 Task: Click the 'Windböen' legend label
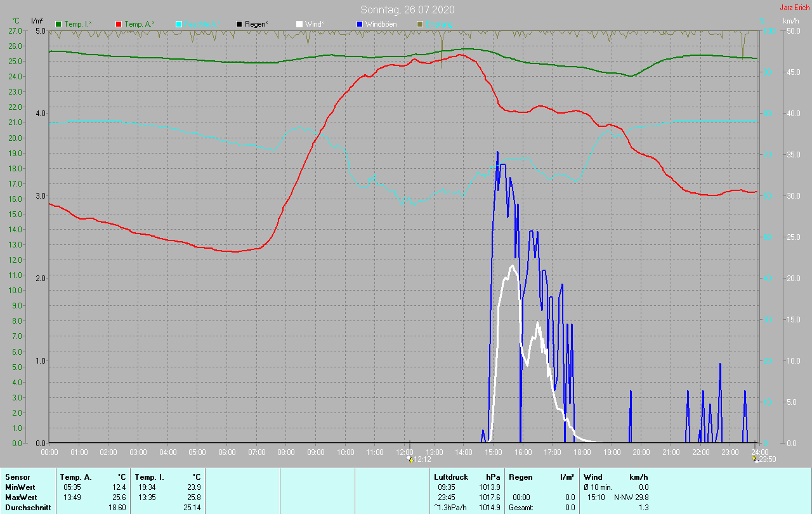(381, 24)
